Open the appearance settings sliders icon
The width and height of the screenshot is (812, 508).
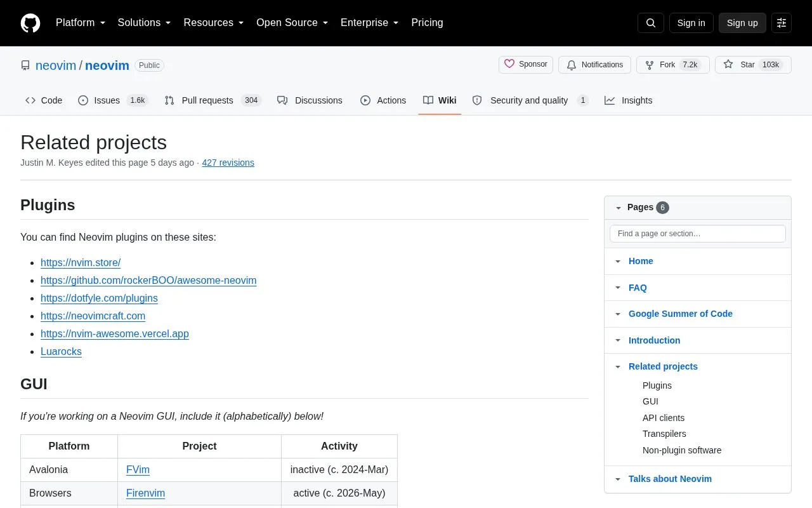(782, 23)
